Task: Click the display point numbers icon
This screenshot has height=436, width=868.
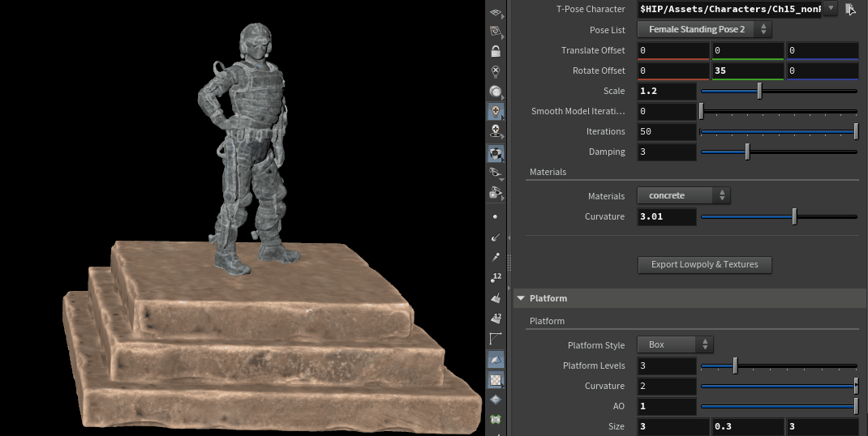Action: point(496,278)
